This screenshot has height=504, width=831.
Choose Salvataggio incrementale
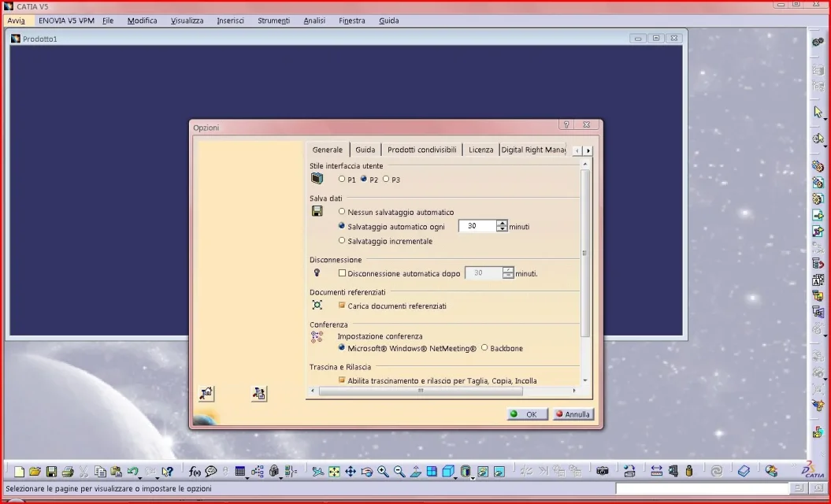342,241
